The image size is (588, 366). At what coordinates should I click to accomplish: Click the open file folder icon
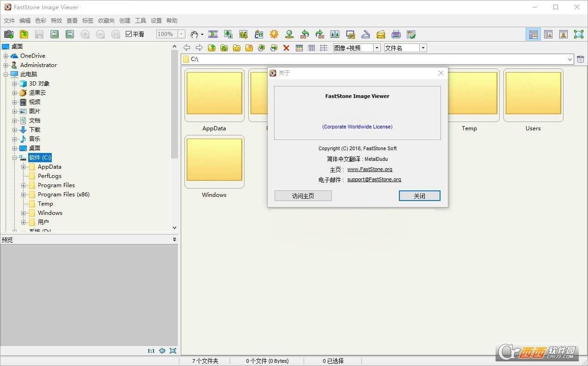(24, 34)
